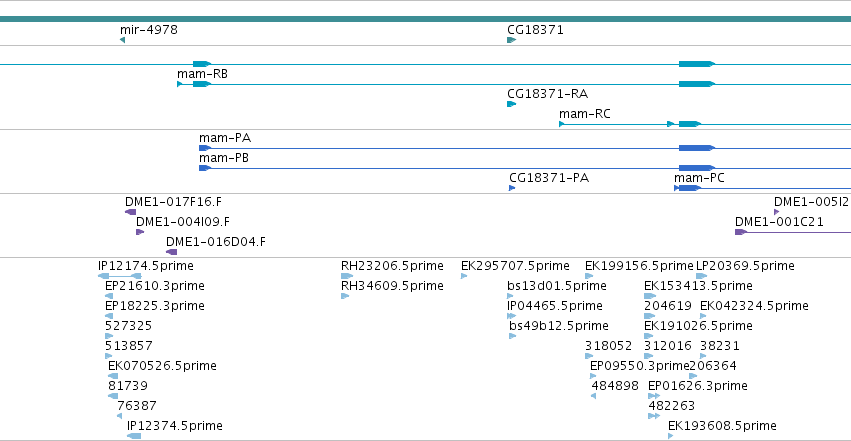Select the mam-PB protein label
The image size is (851, 441).
pyautogui.click(x=224, y=158)
